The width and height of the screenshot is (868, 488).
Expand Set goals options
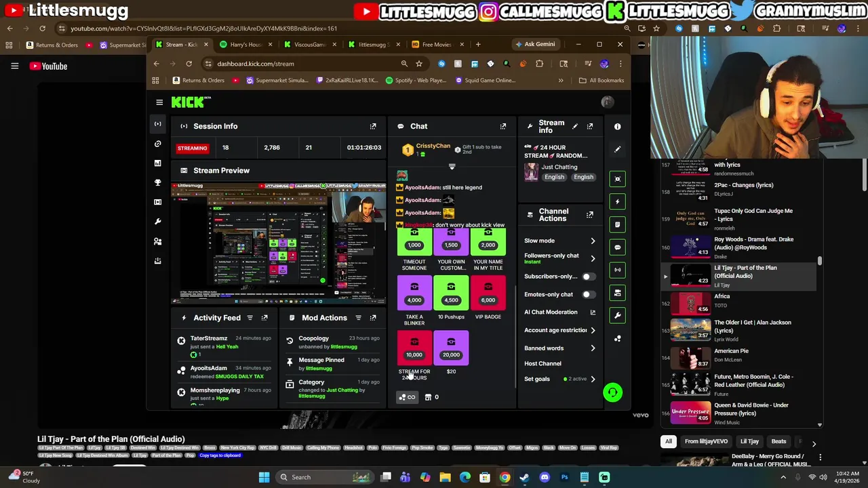click(x=593, y=379)
